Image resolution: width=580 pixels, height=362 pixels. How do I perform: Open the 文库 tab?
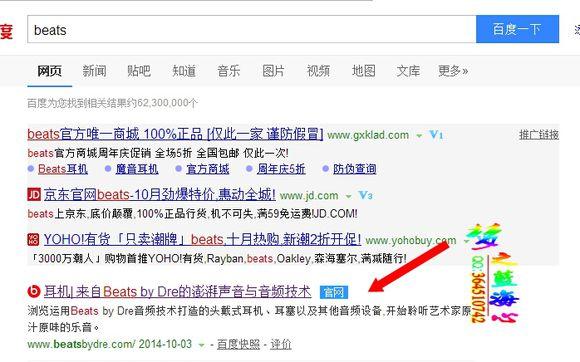(408, 71)
